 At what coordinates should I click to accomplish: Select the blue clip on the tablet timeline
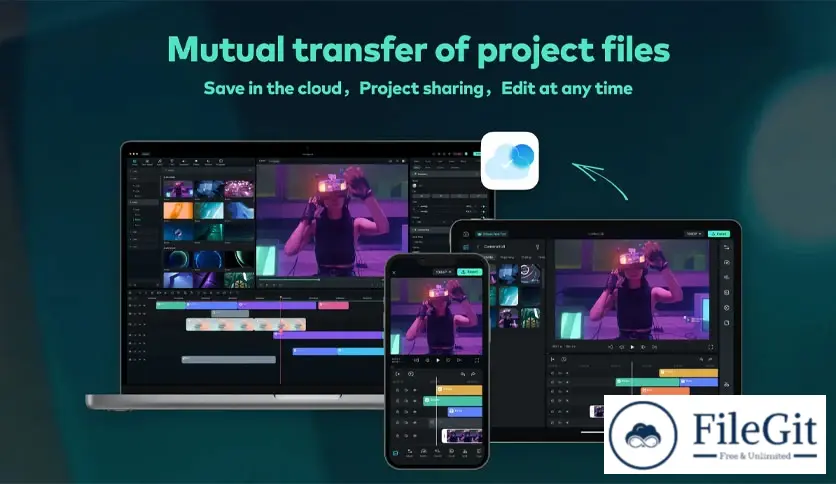coord(698,382)
